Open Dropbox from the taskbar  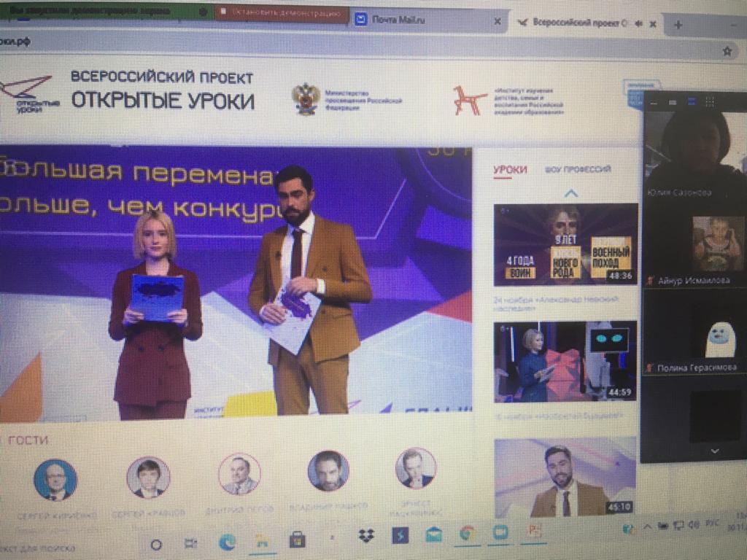coord(366,536)
